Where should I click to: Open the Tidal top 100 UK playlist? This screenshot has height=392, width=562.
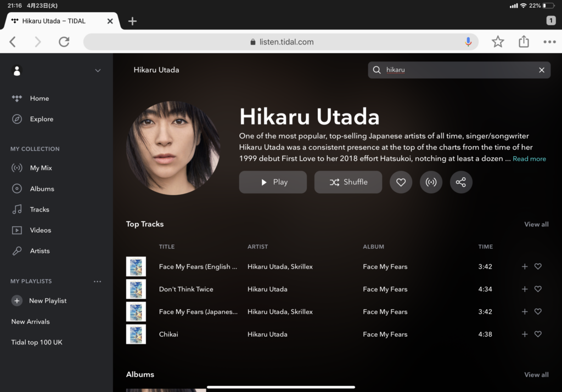tap(37, 342)
